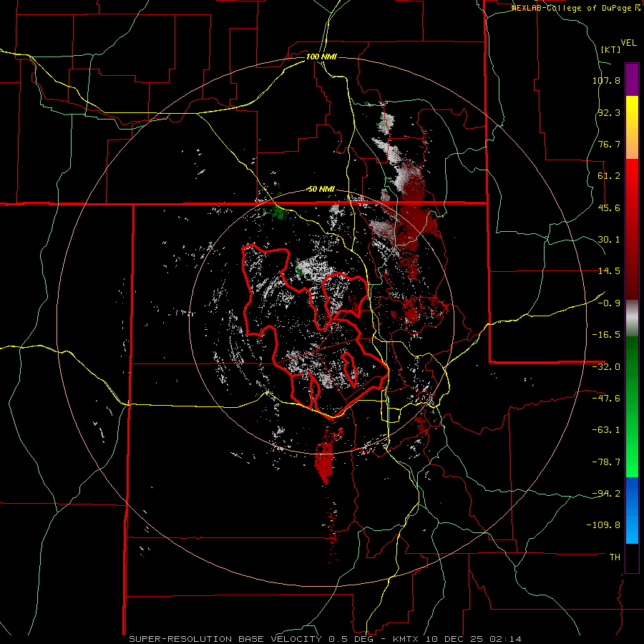
Task: Click the -109.8 legend value
Action: pyautogui.click(x=604, y=525)
